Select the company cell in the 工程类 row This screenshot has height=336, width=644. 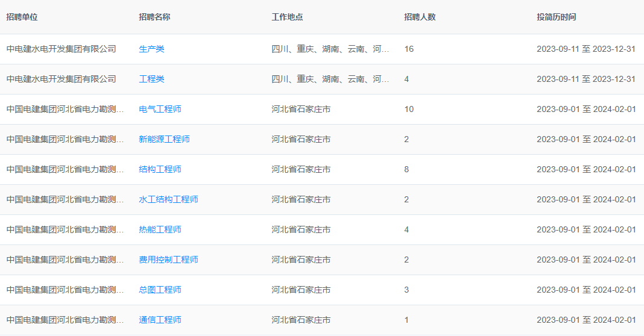[x=61, y=79]
